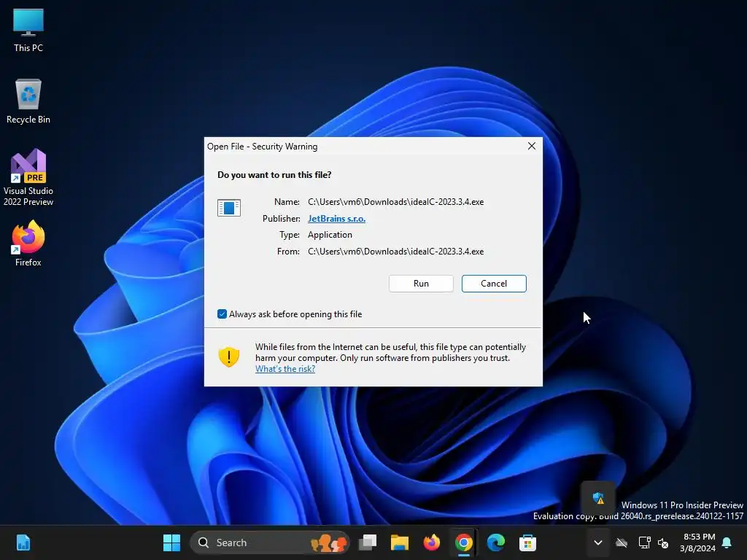Click Run in the Security Warning dialog
This screenshot has width=747, height=560.
pyautogui.click(x=421, y=284)
